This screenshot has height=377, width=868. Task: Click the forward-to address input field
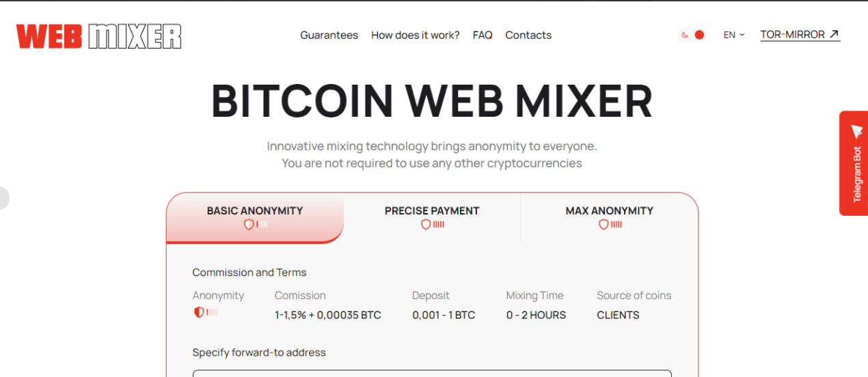tap(432, 374)
